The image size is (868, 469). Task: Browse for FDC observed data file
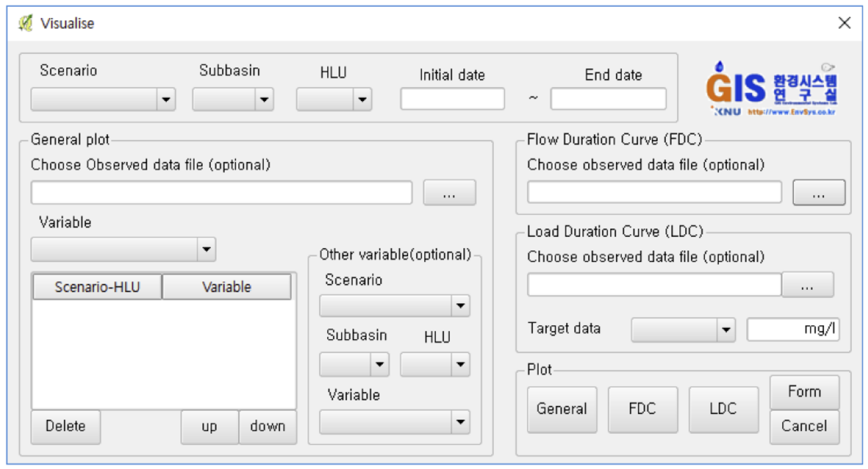(819, 193)
